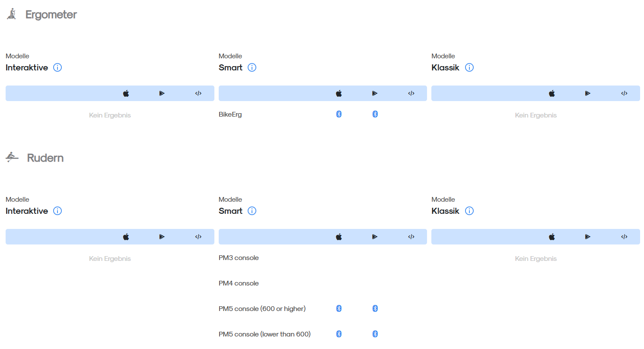This screenshot has height=349, width=644.
Task: Open info icon beside Rudern Interaktive
Action: (57, 211)
